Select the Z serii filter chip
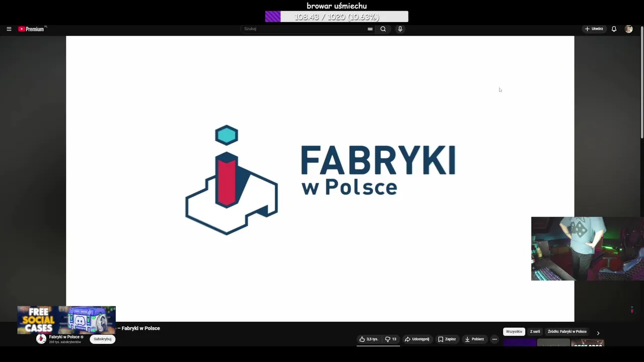 coord(535,332)
